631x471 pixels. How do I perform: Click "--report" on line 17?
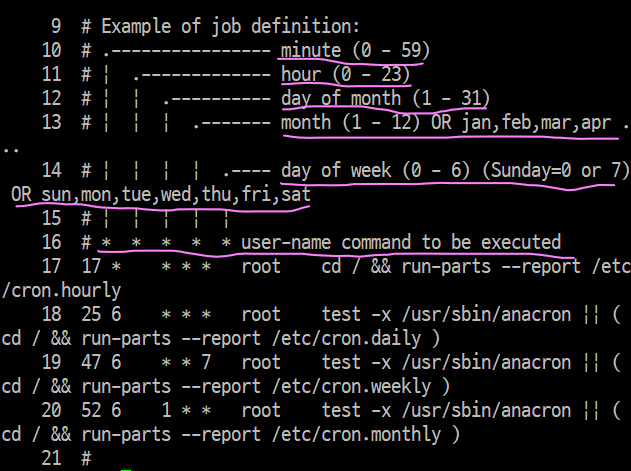point(541,267)
